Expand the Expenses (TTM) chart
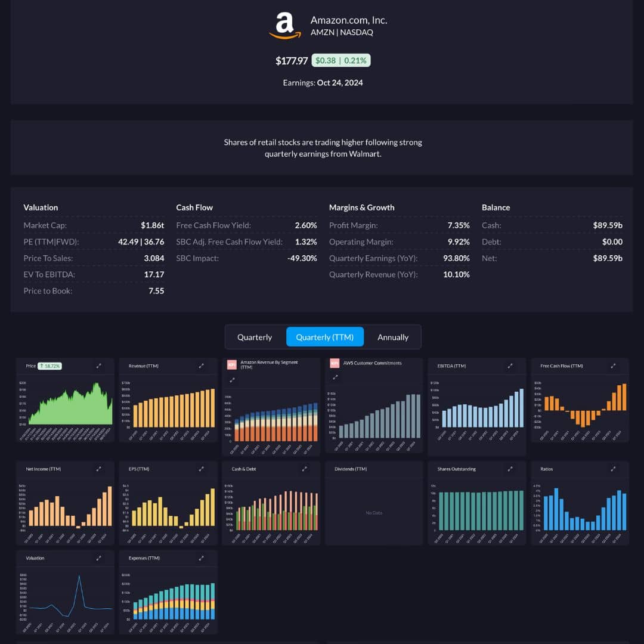644x644 pixels. click(202, 558)
